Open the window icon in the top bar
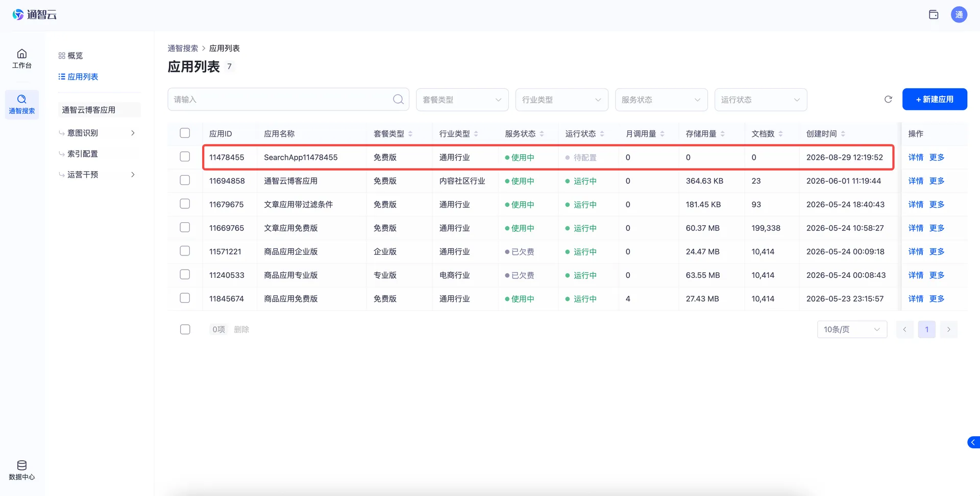 tap(934, 15)
